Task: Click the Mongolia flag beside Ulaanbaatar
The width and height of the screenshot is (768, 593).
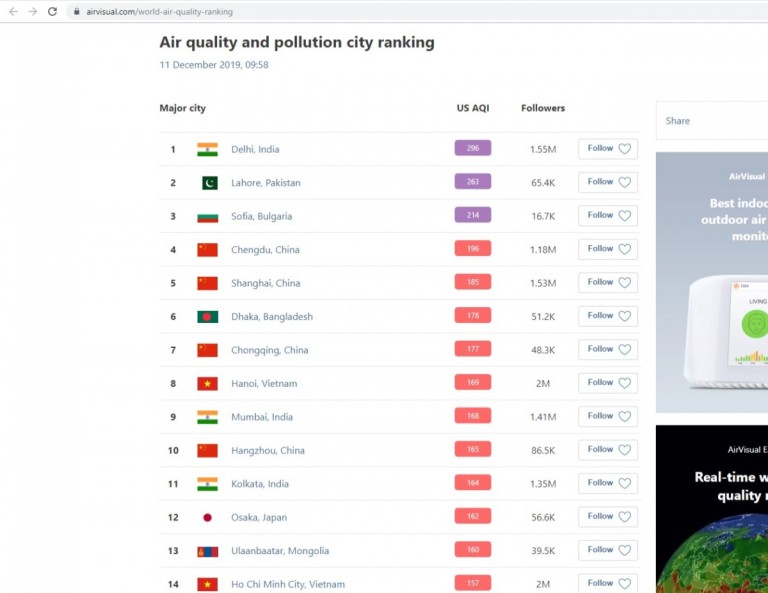Action: coord(207,551)
